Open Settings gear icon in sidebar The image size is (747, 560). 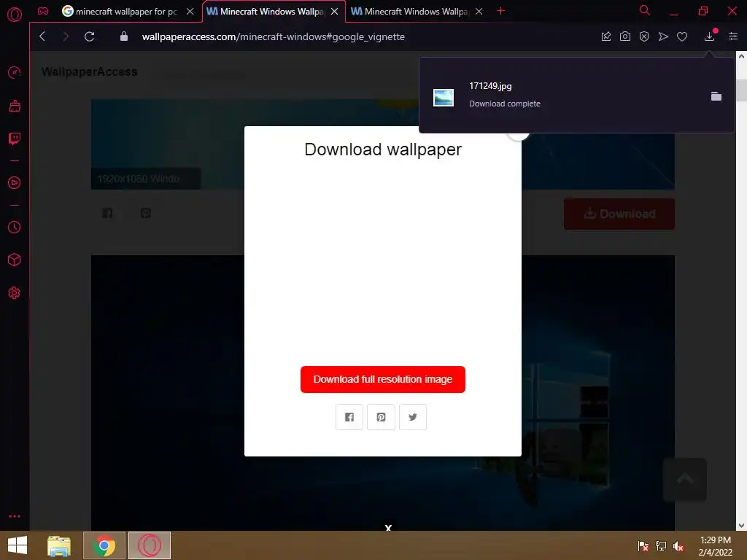pos(15,293)
